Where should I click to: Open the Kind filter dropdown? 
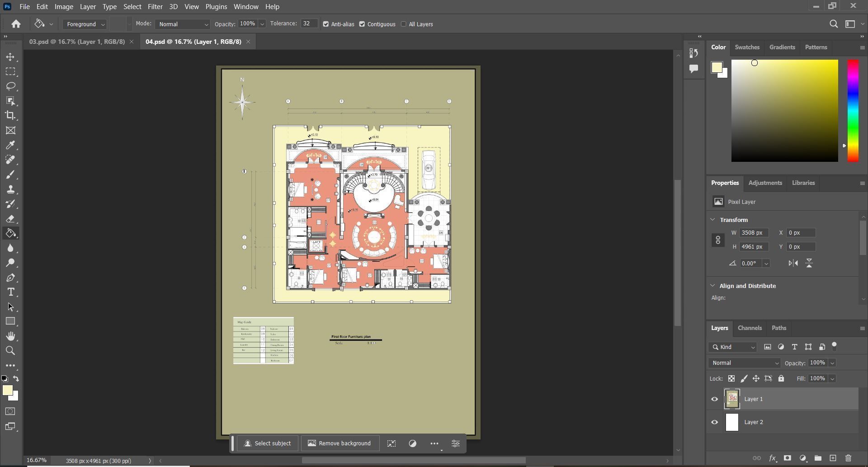pos(732,347)
